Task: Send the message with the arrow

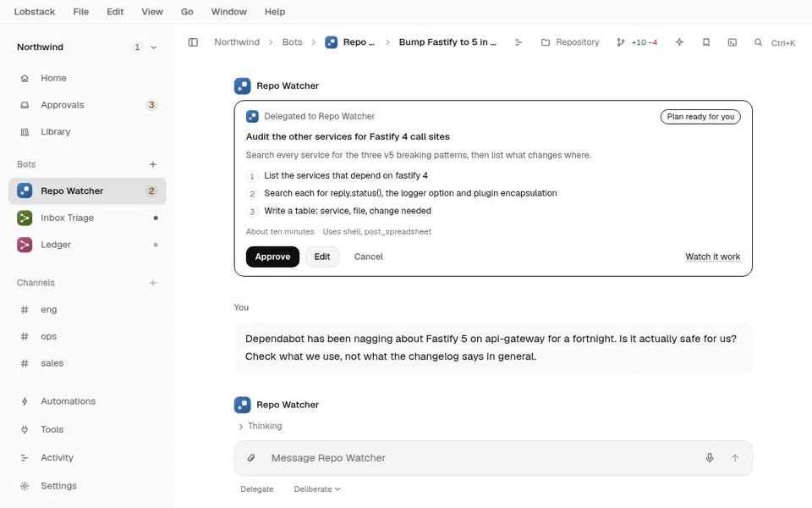Action: [735, 458]
